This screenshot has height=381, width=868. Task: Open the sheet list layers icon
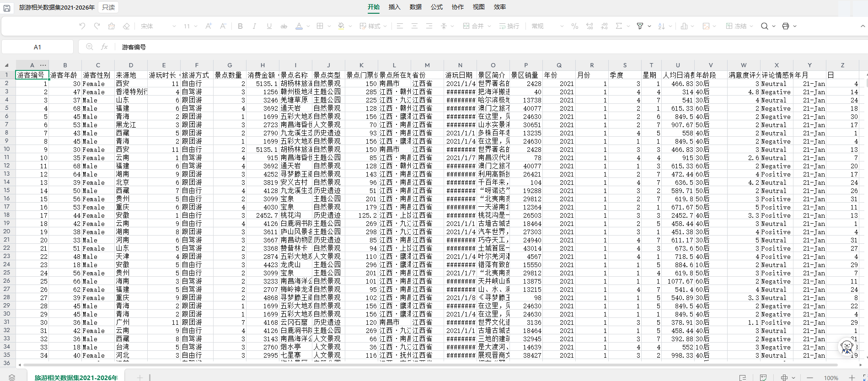[x=12, y=377]
